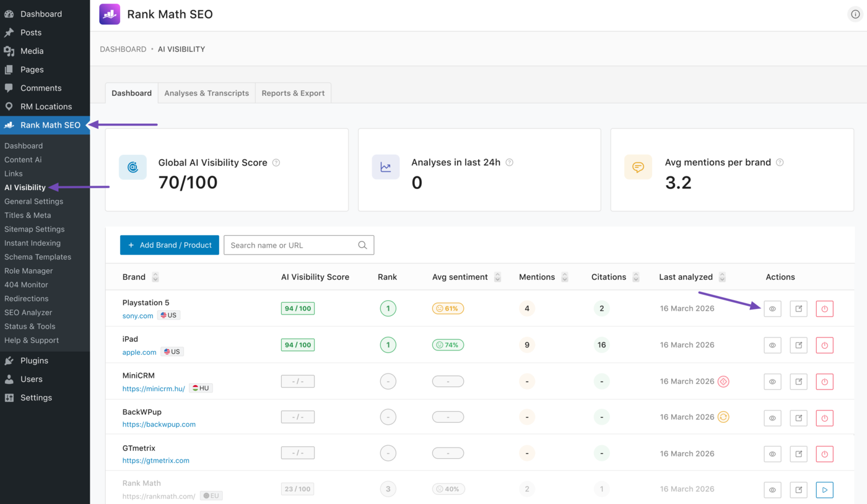Open the https://minicrm.hu/ link
Image resolution: width=867 pixels, height=504 pixels.
click(154, 389)
